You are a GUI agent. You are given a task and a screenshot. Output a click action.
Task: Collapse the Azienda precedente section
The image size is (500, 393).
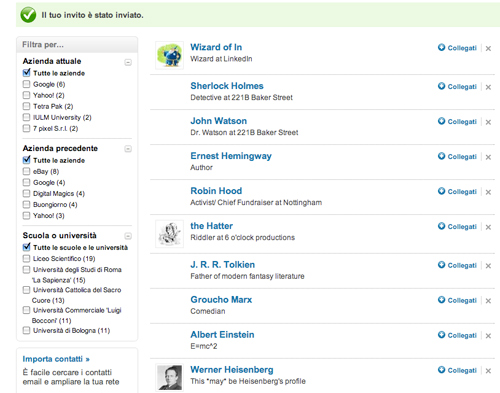click(x=128, y=149)
